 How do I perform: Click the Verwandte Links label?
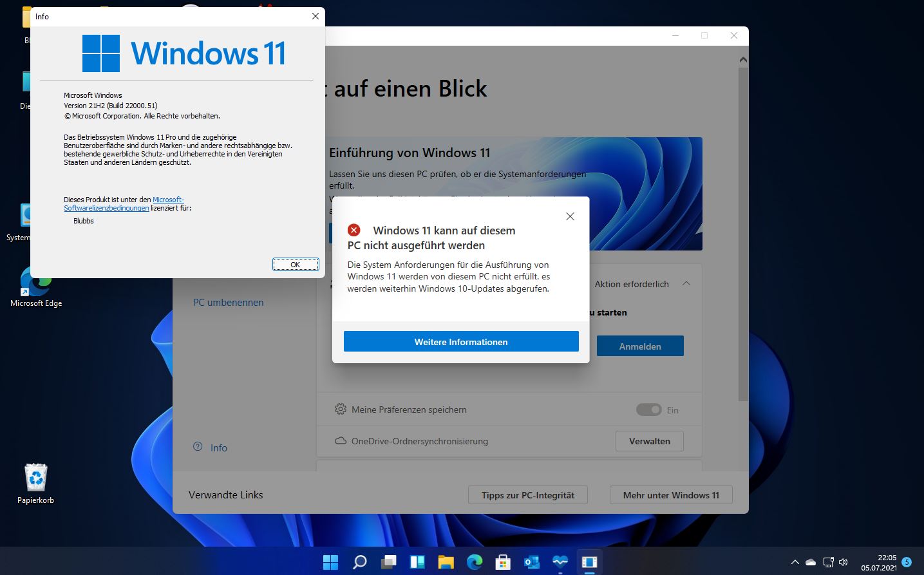click(225, 495)
